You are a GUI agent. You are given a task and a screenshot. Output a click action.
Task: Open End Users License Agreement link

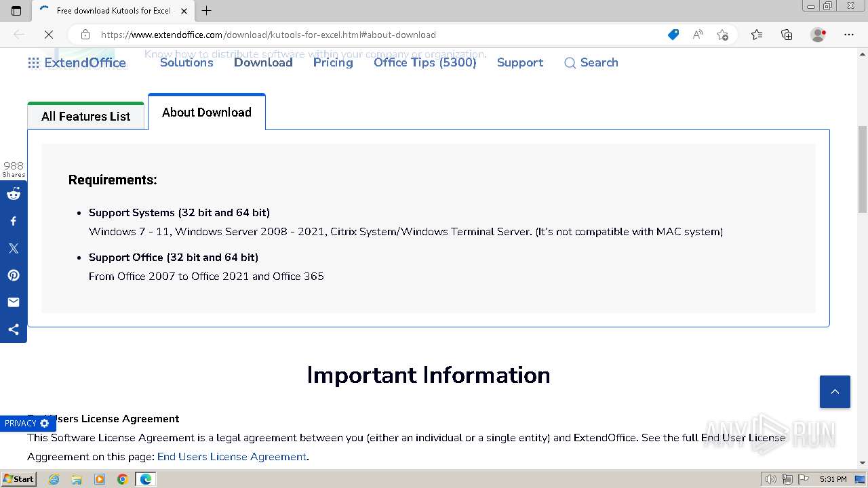coord(232,457)
